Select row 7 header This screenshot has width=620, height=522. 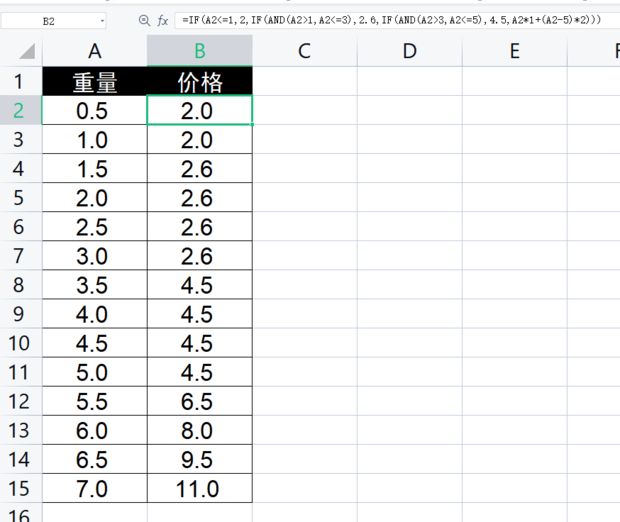point(21,255)
